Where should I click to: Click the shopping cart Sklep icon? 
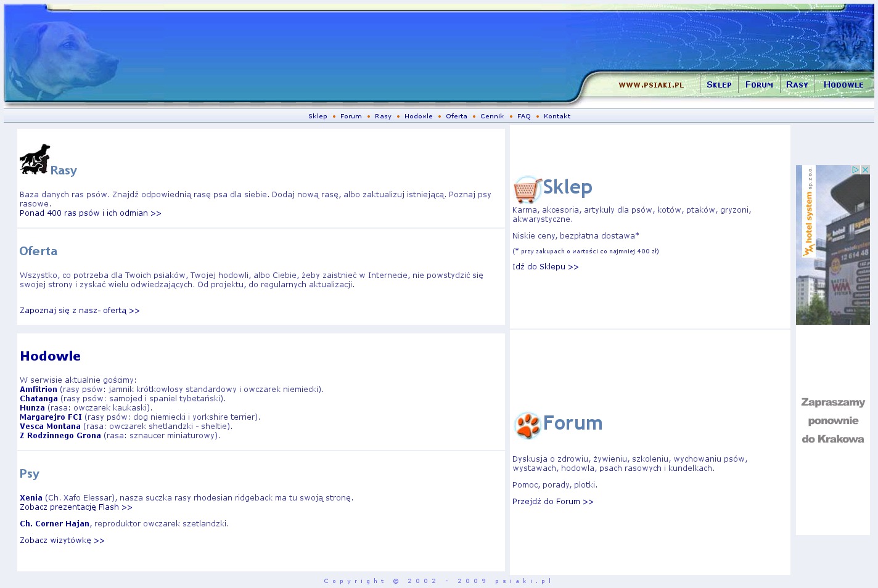tap(527, 189)
